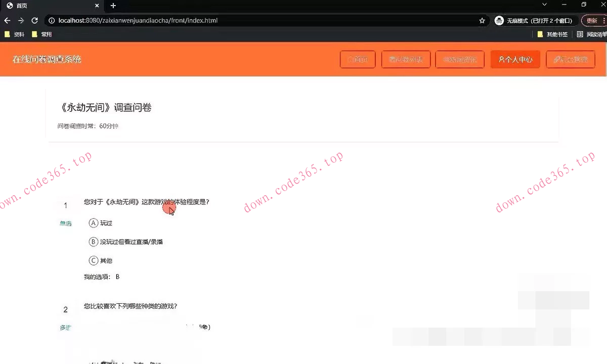
Task: Click question 2 text 您比较喜欢下列哪些种类的游戏
Action: point(130,306)
